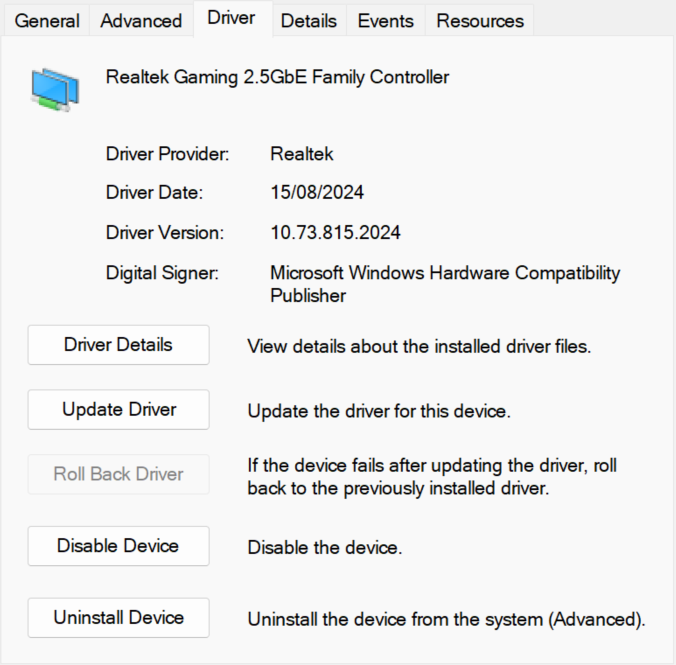This screenshot has width=676, height=665.
Task: Click the driver version number 10.73.815.2024
Action: coord(335,233)
